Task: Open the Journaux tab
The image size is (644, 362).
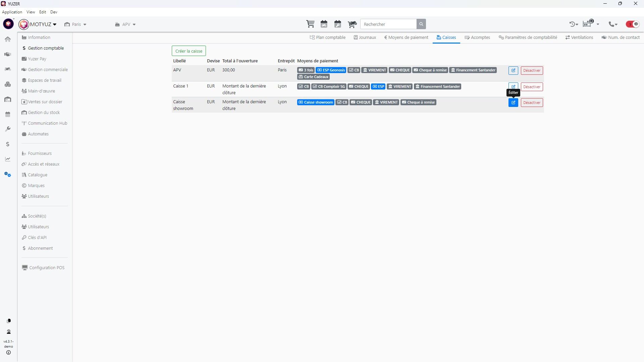Action: (x=365, y=38)
